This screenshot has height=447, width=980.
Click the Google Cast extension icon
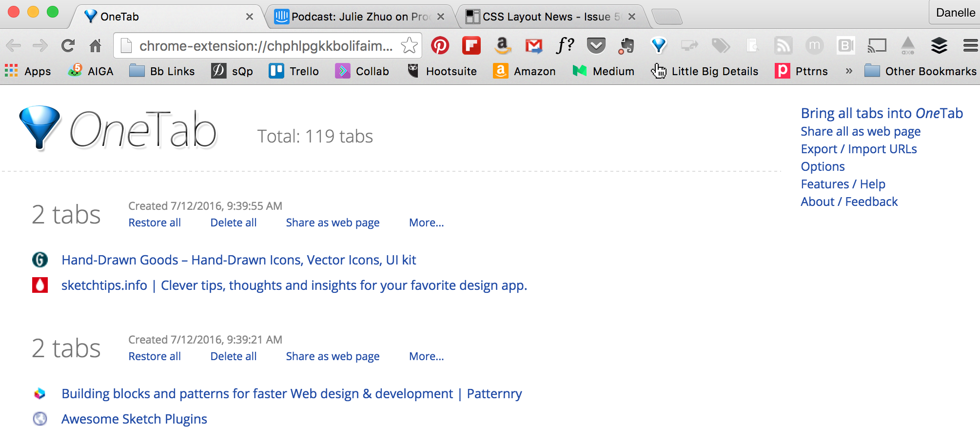(x=877, y=46)
